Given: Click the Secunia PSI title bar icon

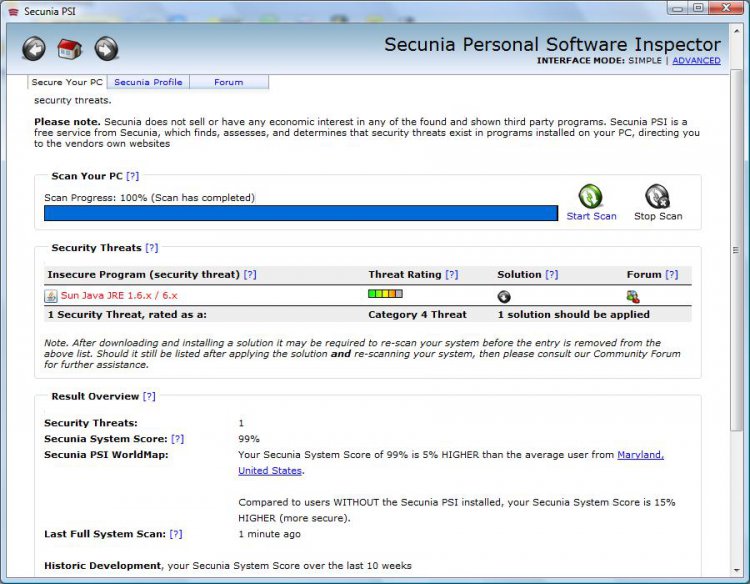Looking at the screenshot, I should coord(13,11).
